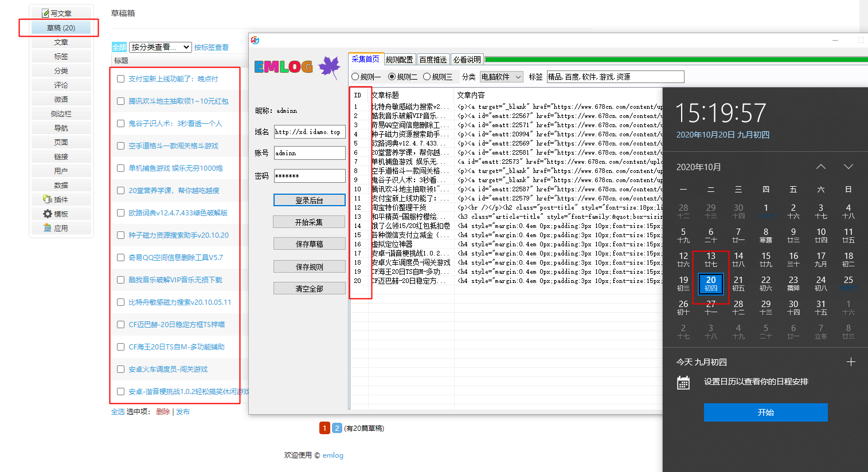The height and width of the screenshot is (472, 868).
Task: Select row 12 淘宝特价整理干货
Action: [x=506, y=207]
